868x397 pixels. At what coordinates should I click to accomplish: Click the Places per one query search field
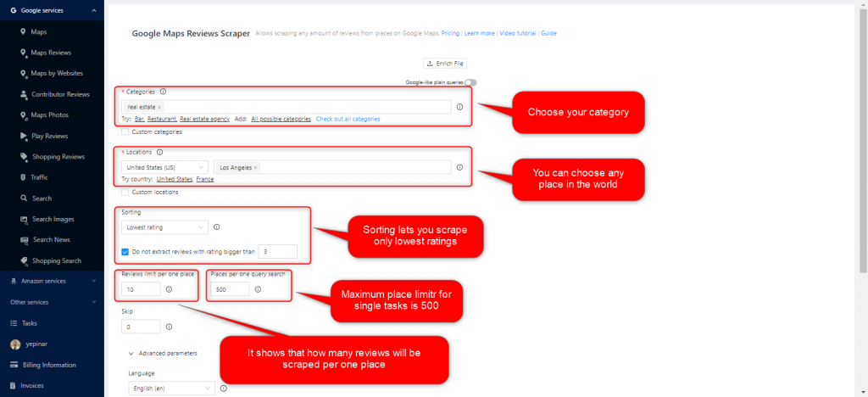230,289
